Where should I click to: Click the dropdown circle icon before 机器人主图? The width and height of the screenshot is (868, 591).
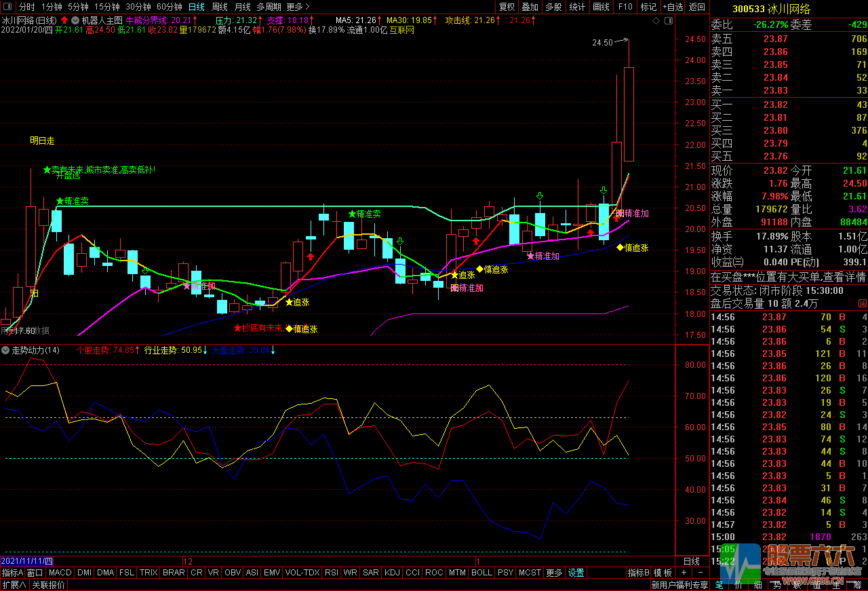(x=75, y=21)
